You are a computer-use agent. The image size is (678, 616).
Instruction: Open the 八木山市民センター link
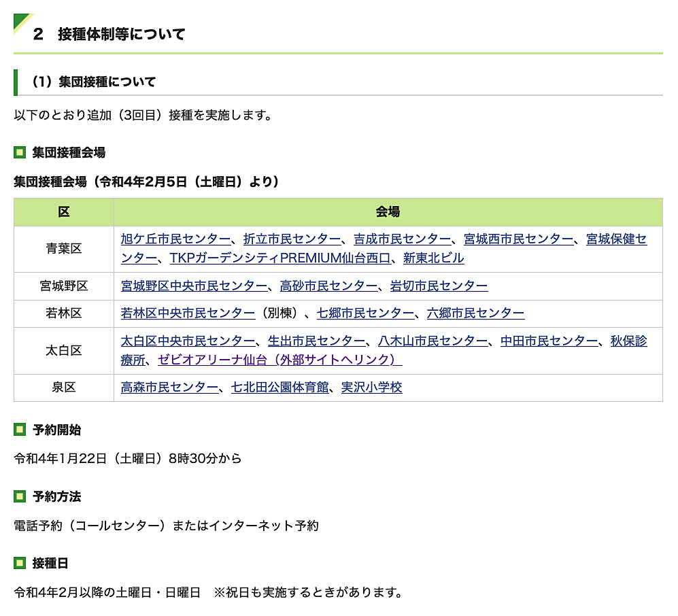tap(433, 341)
